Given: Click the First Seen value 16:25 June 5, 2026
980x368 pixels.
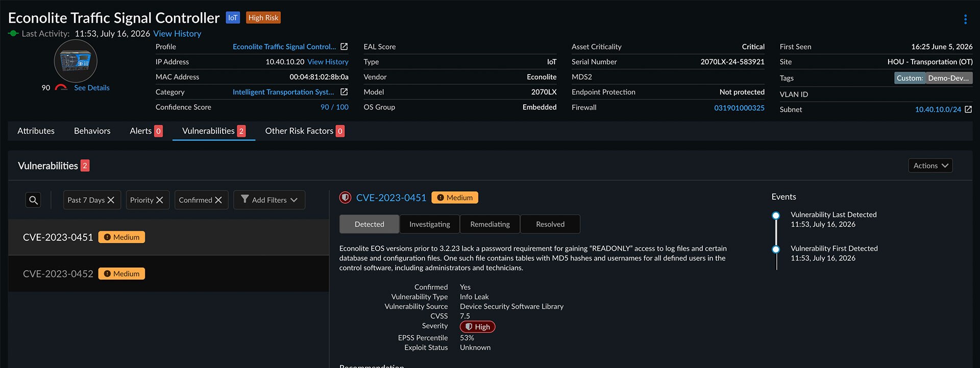Looking at the screenshot, I should 942,47.
